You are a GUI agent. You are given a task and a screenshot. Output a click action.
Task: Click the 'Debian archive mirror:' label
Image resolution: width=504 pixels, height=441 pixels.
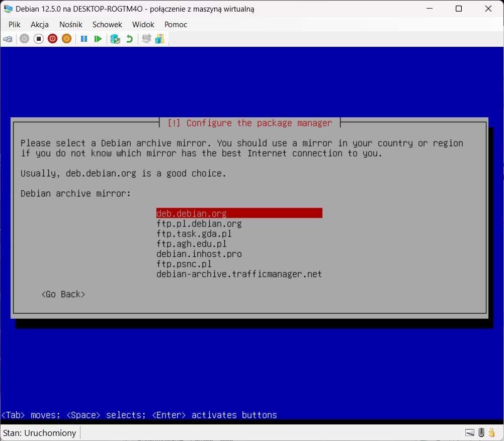click(x=76, y=193)
